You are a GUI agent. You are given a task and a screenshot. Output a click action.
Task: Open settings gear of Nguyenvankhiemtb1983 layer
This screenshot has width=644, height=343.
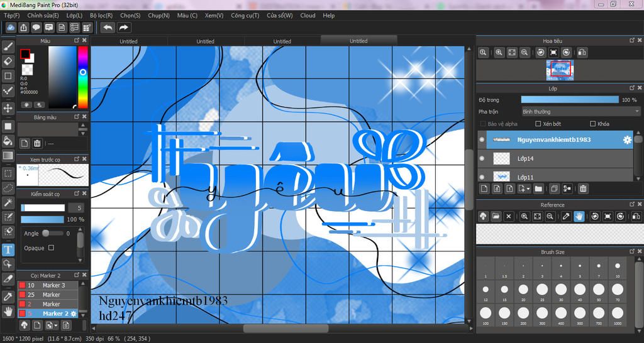(x=627, y=140)
